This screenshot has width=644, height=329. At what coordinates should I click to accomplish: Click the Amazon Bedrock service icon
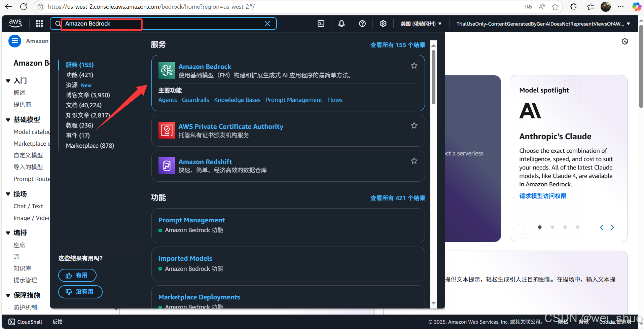tap(167, 70)
